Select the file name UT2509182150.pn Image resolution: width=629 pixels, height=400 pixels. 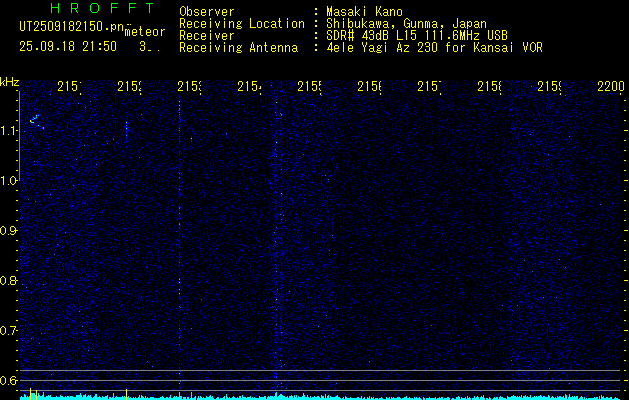point(71,26)
